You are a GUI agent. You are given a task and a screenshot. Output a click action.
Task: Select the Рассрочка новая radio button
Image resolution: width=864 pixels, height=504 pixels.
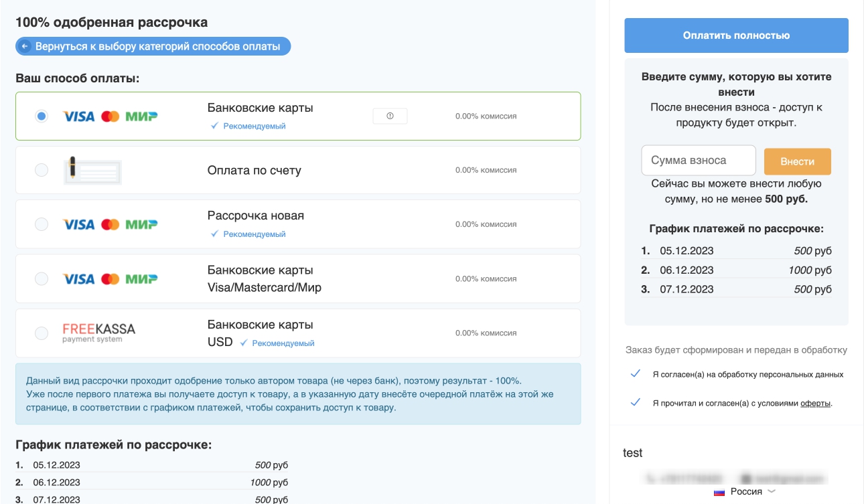[42, 224]
